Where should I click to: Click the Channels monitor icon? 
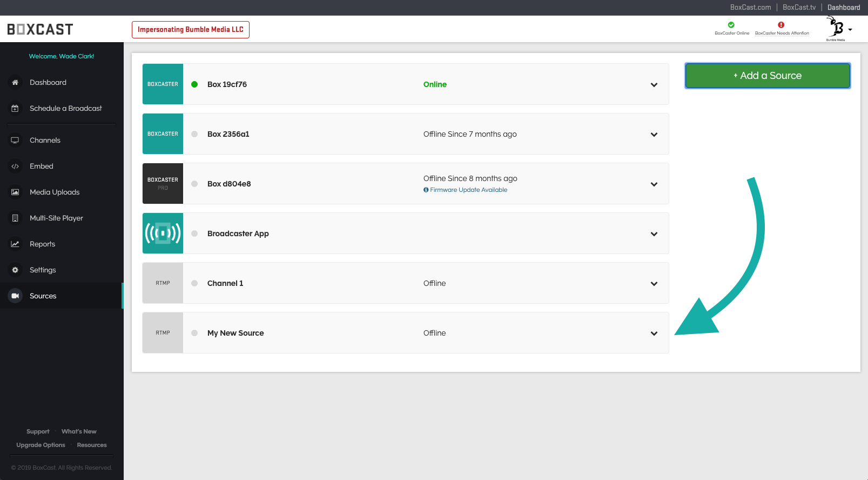15,140
